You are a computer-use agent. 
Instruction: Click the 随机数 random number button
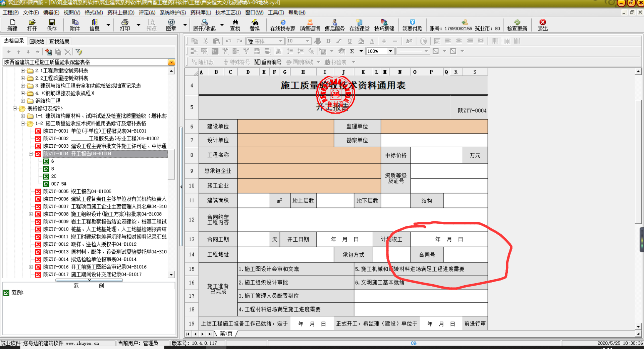pos(203,62)
